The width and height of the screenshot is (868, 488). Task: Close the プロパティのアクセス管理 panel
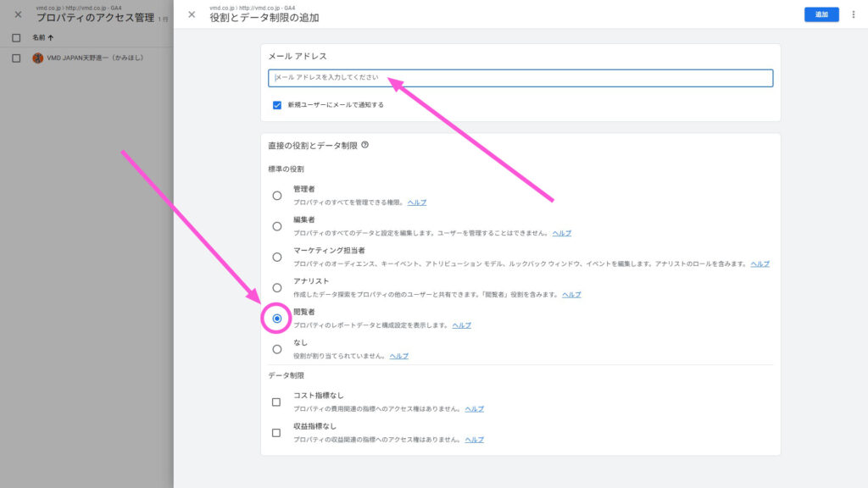[x=17, y=14]
